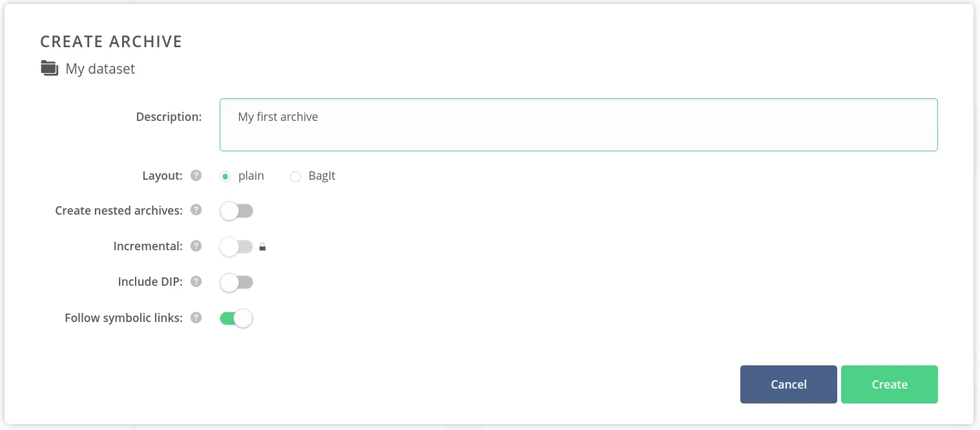
Task: Open help for Include DIP
Action: pyautogui.click(x=196, y=281)
